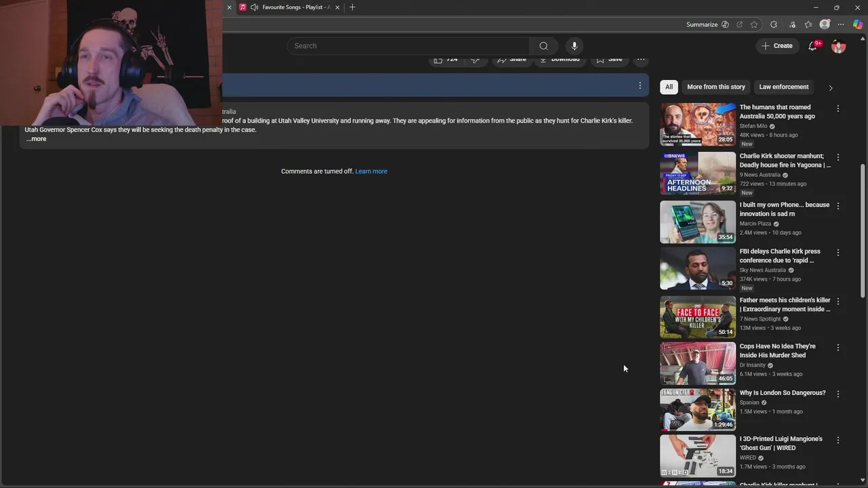Add page to favorites with star icon
Screen dimensions: 868x488
coord(754,24)
